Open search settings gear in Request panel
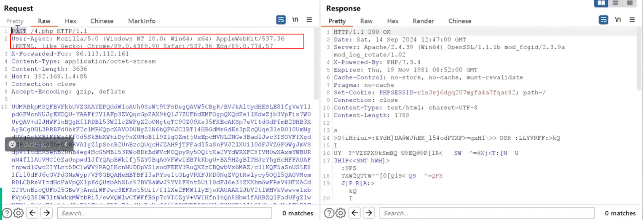This screenshot has height=220, width=644. point(18,213)
